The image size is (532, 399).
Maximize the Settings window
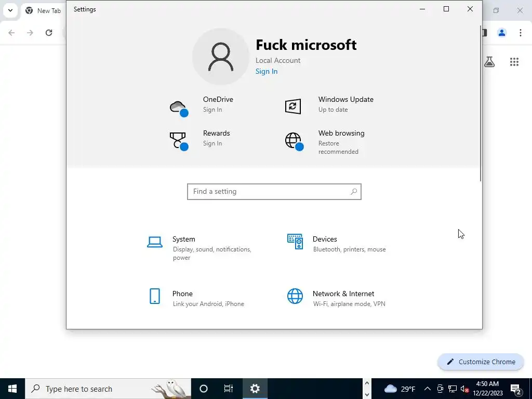coord(446,9)
